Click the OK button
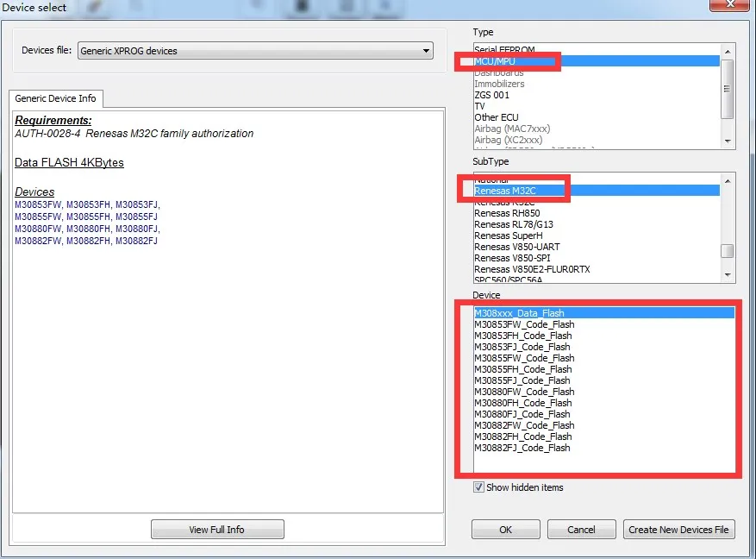The image size is (756, 559). pyautogui.click(x=505, y=530)
